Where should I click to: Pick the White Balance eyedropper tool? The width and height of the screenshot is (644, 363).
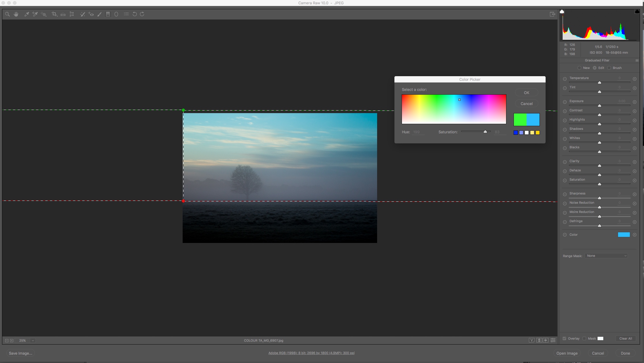point(27,14)
